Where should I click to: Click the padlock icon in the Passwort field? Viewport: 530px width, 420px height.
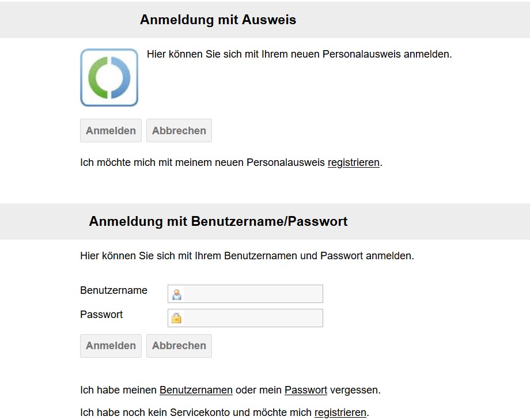pos(177,318)
